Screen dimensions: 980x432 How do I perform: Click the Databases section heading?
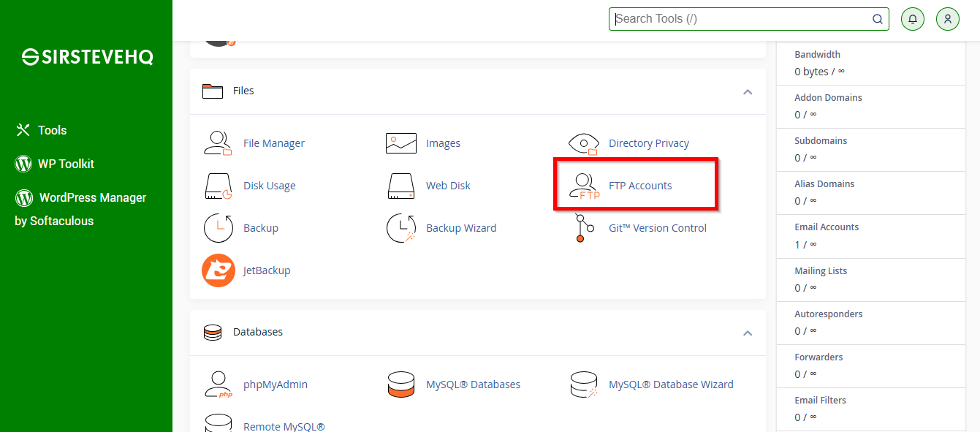tap(258, 332)
